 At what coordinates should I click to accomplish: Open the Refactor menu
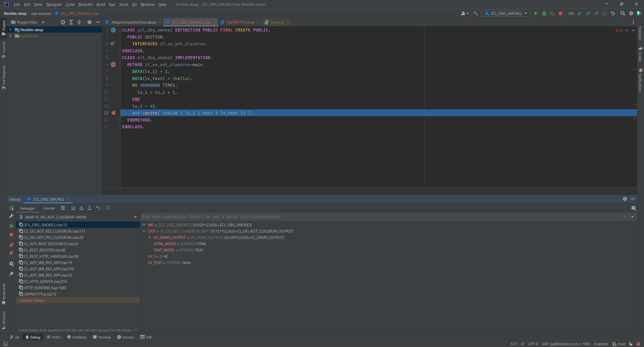coord(86,4)
